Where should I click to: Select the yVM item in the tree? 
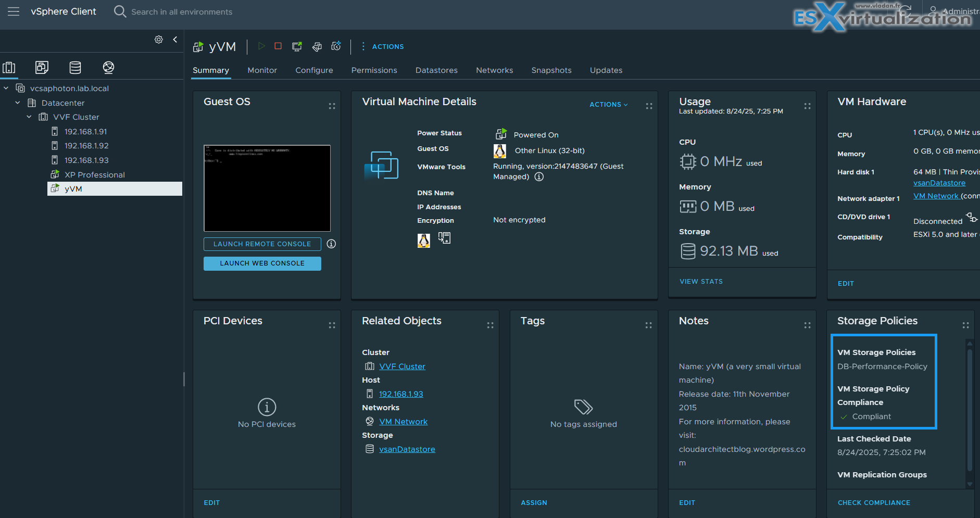pos(115,188)
